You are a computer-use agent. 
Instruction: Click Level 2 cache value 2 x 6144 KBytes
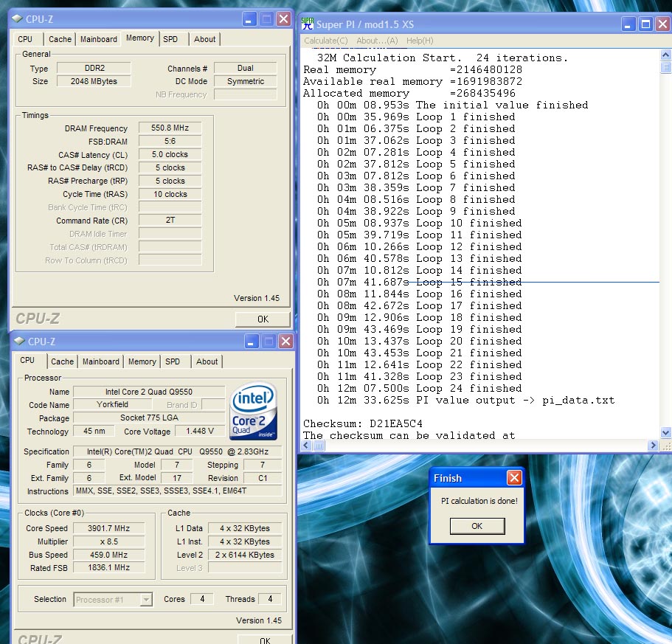coord(245,555)
